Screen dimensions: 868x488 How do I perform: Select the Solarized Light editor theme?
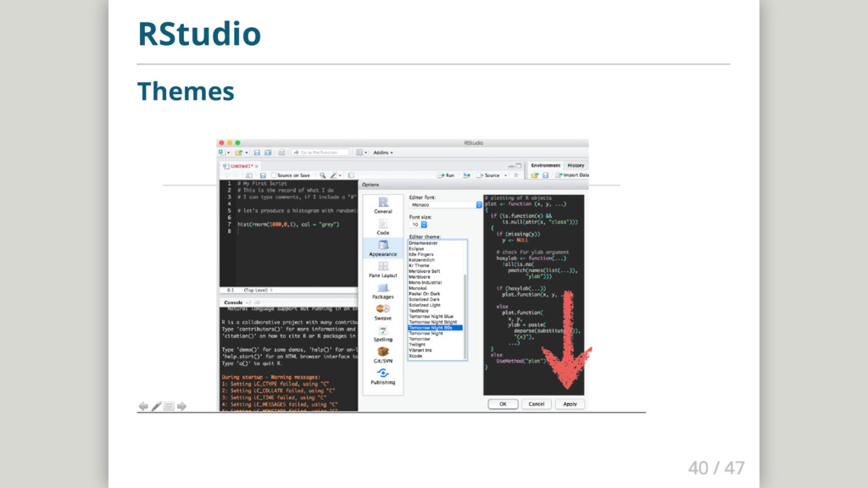pos(425,305)
